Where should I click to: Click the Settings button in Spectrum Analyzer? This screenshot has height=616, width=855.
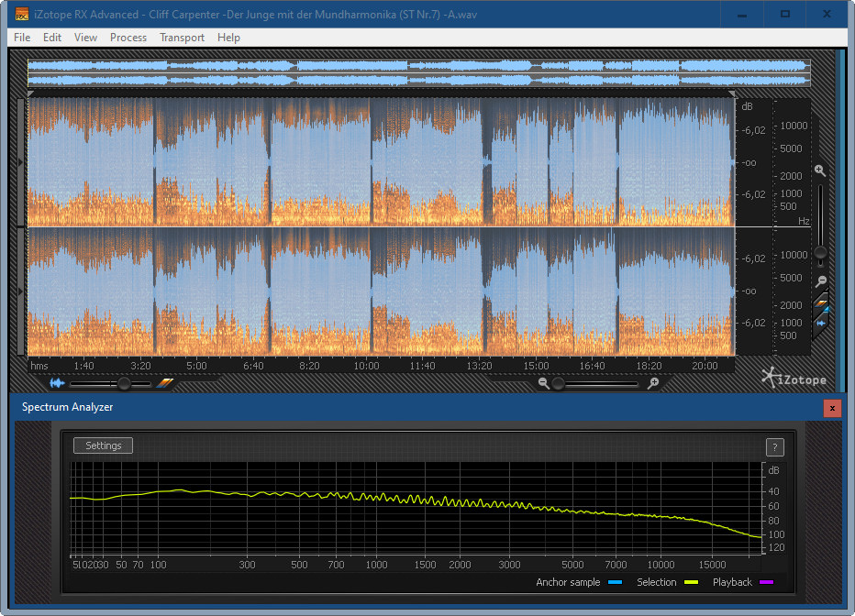pyautogui.click(x=103, y=445)
